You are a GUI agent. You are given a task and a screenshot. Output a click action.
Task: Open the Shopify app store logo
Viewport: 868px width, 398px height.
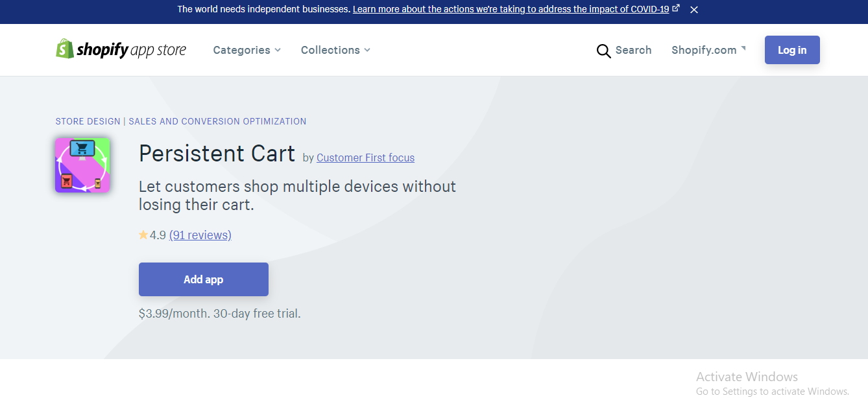(121, 49)
